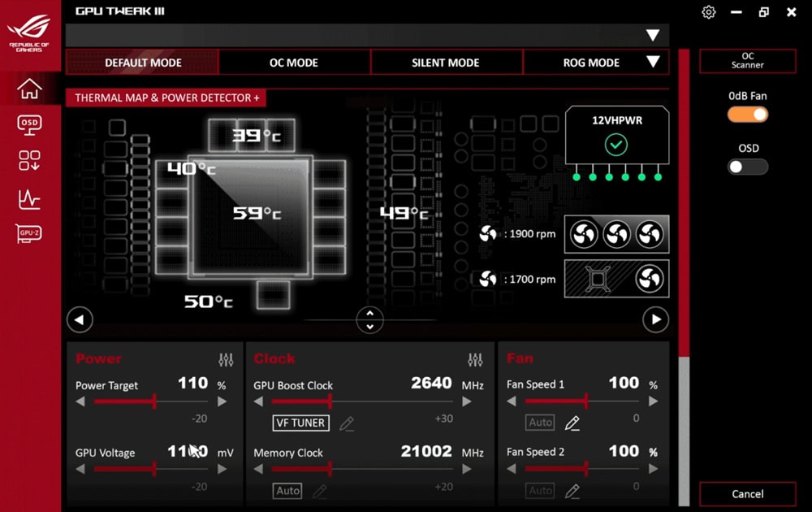Open the monitor graph sidebar icon
This screenshot has height=512, width=812.
click(x=29, y=199)
